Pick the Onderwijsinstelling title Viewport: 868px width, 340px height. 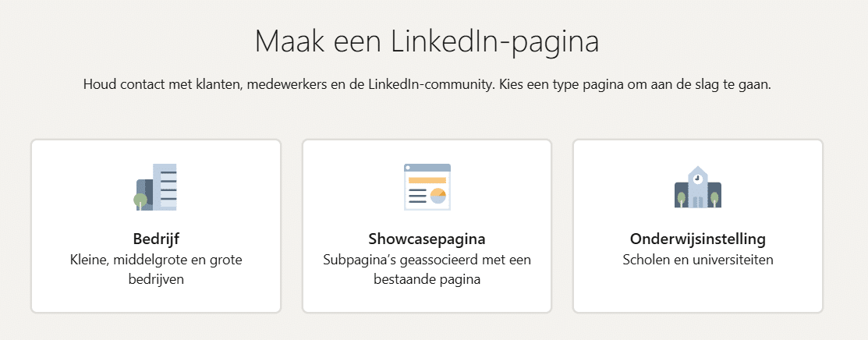pyautogui.click(x=698, y=239)
